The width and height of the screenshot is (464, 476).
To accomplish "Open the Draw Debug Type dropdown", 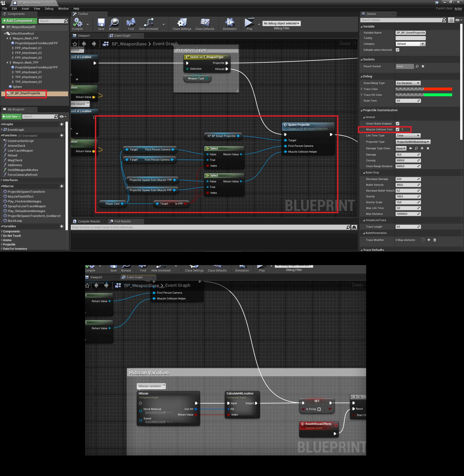I will 408,83.
